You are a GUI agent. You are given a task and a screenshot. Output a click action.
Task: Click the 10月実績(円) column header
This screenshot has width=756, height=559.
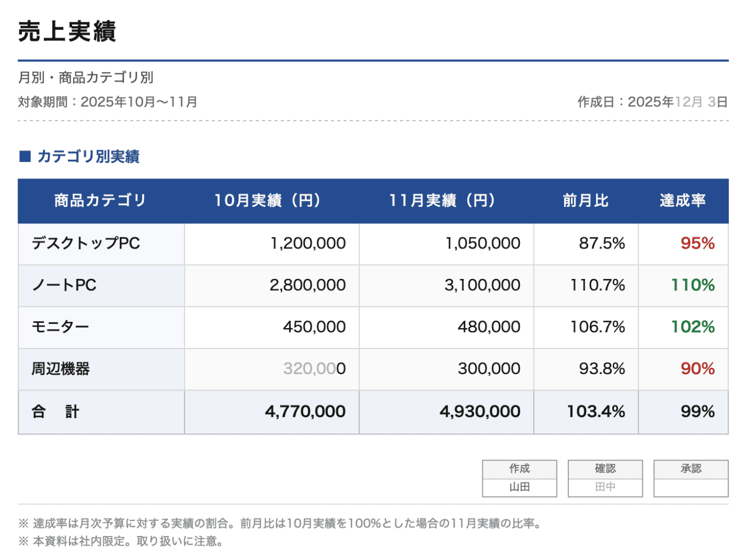[x=272, y=200]
